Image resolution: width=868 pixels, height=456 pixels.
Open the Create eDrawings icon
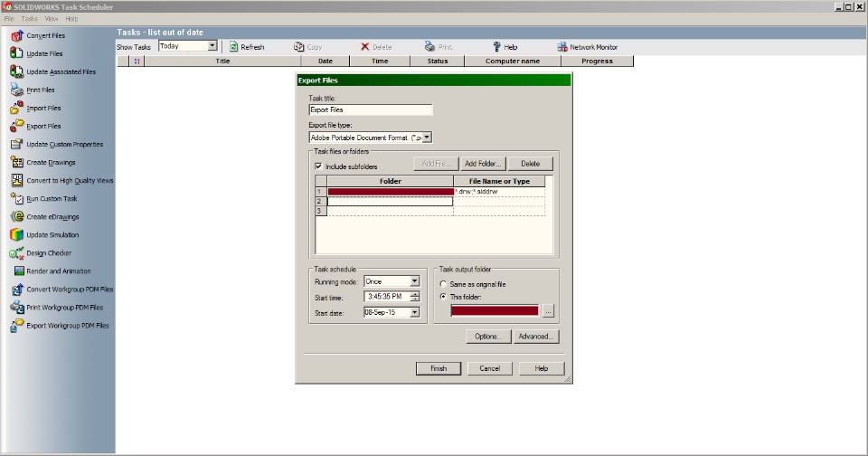[16, 216]
